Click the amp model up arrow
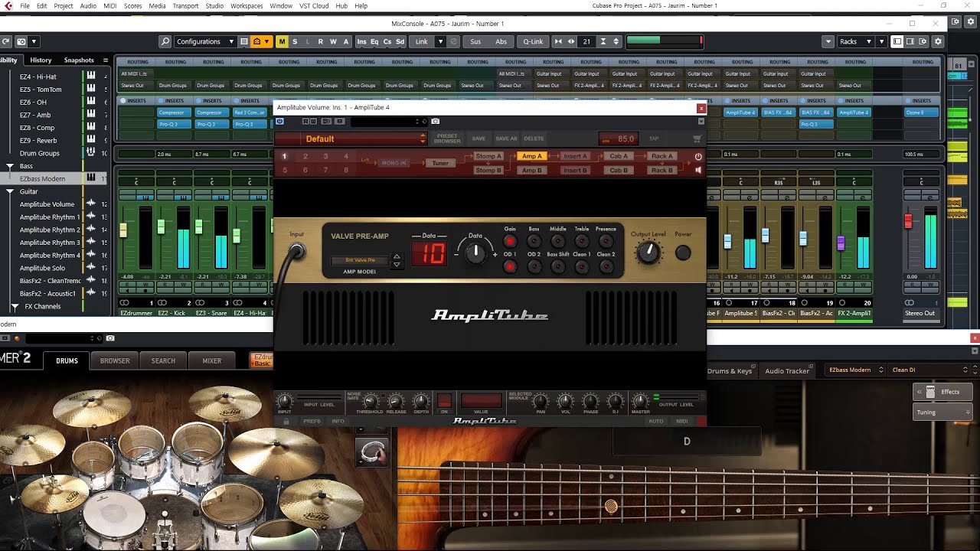 397,256
